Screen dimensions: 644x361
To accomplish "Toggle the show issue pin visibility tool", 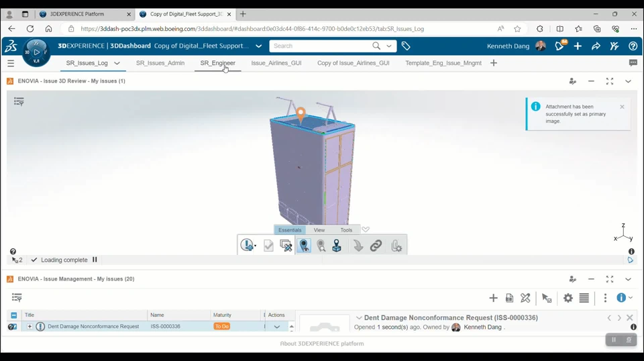I will coord(304,246).
